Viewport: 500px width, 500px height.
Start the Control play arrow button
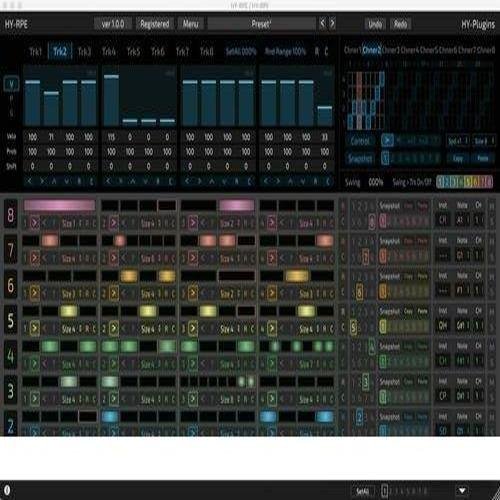(x=387, y=140)
